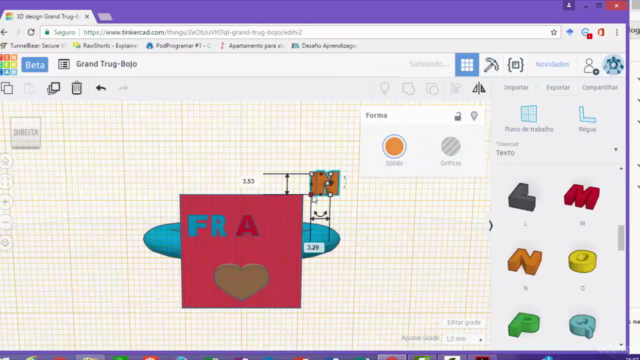Open the Blocks pickaxe mode
Screen dimensions: 640x360
point(491,64)
